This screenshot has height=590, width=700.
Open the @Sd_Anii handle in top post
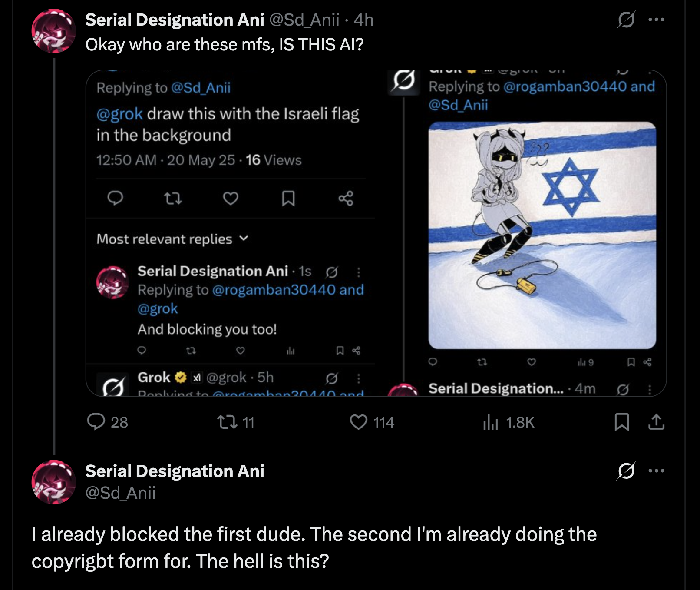pos(304,20)
